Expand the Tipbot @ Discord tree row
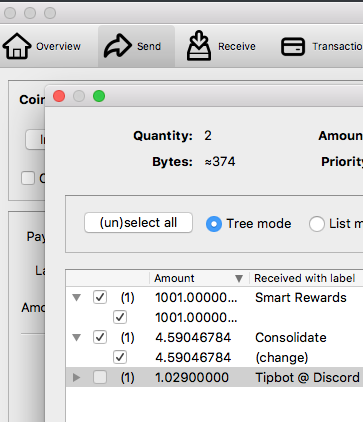The height and width of the screenshot is (422, 363). [x=77, y=378]
